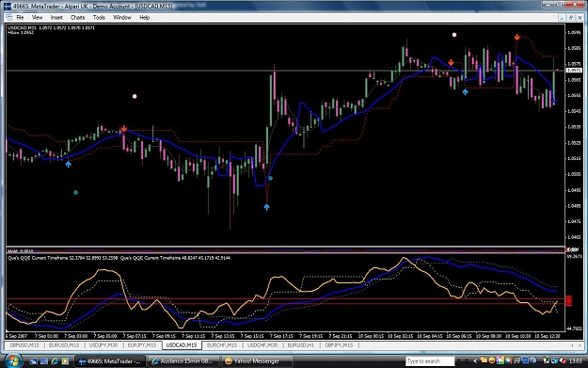Viewport: 588px width, 368px height.
Task: Click the Switch between windows quick launch icon
Action: pos(44,361)
